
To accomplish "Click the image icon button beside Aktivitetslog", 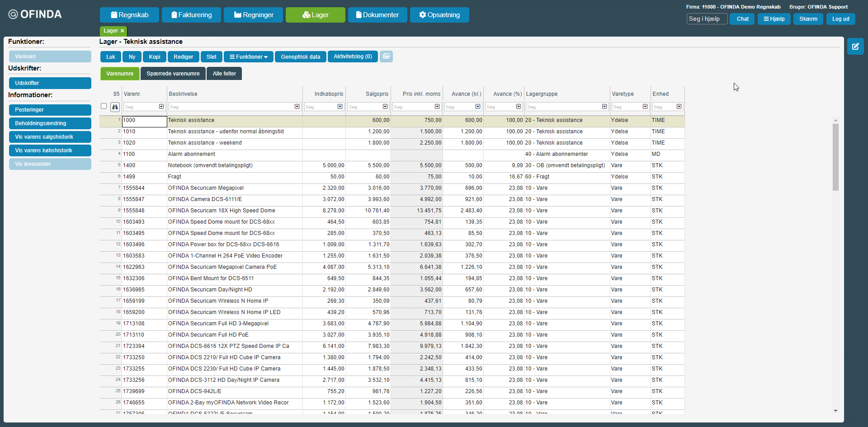I will [386, 56].
